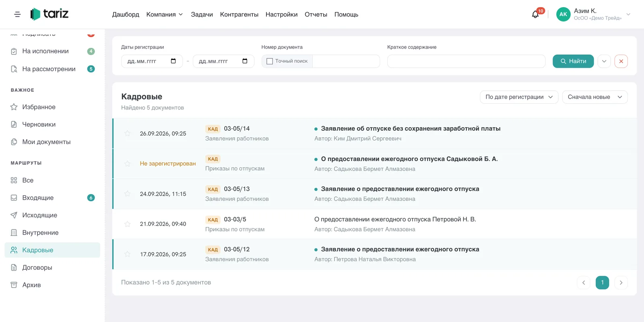Image resolution: width=644 pixels, height=322 pixels.
Task: Open На рассмотрении in sidebar
Action: (x=52, y=69)
